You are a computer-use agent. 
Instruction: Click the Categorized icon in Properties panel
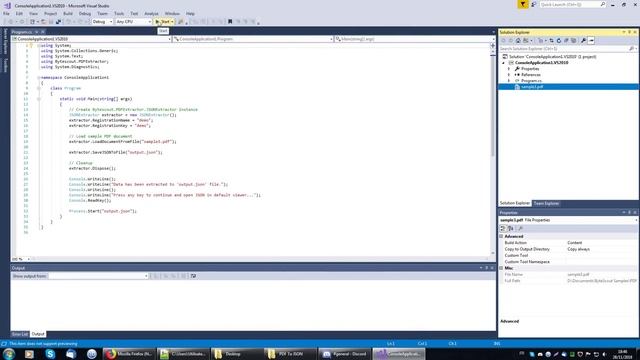pos(503,229)
